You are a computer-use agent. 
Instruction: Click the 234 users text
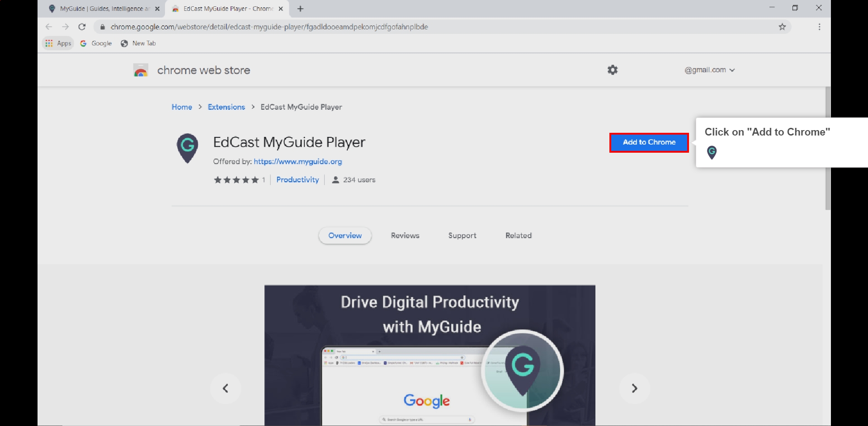click(359, 180)
